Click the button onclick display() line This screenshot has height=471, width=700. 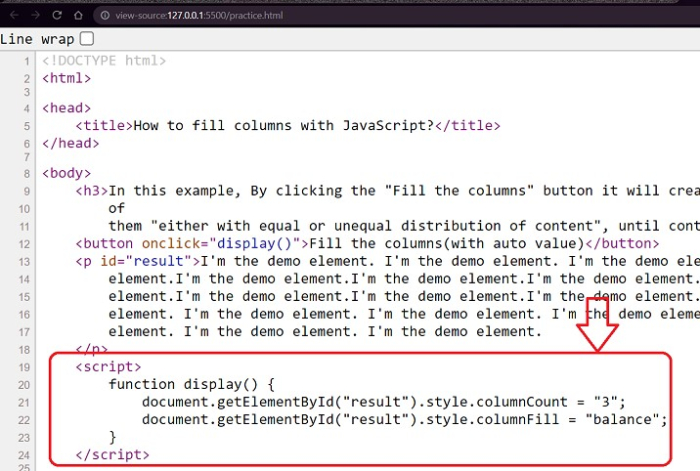367,244
